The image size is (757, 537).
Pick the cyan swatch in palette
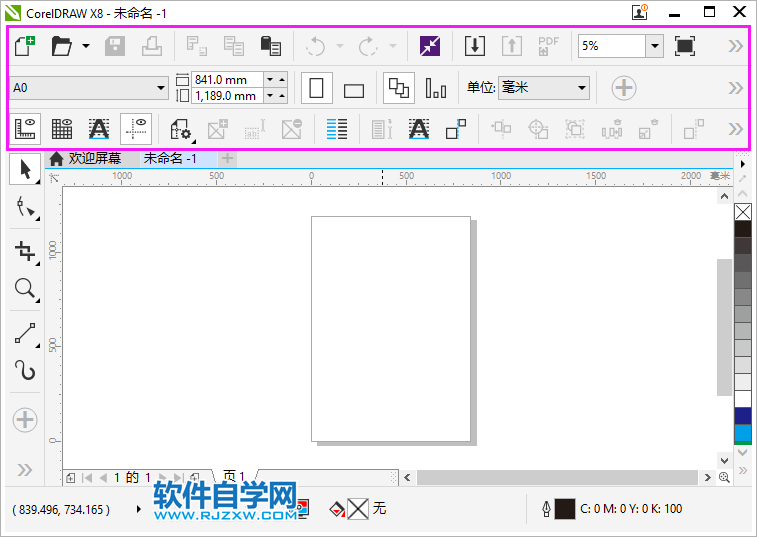point(743,433)
